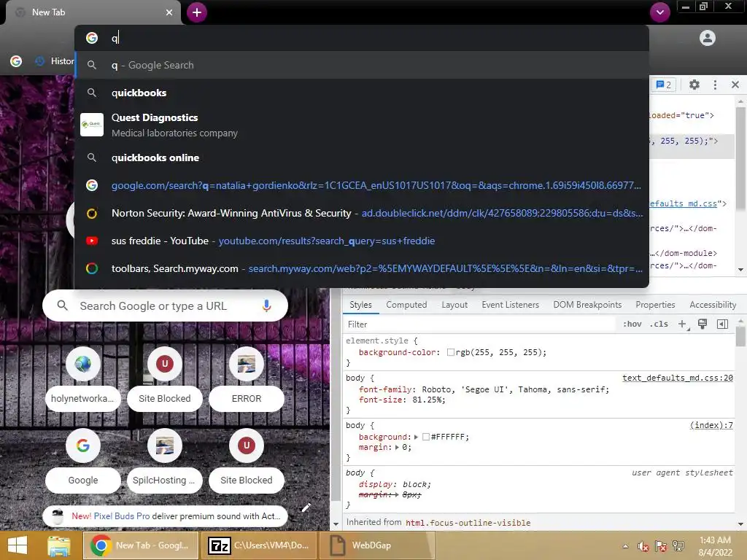This screenshot has width=747, height=560.
Task: Open DevTools three-dot more menu
Action: point(715,85)
